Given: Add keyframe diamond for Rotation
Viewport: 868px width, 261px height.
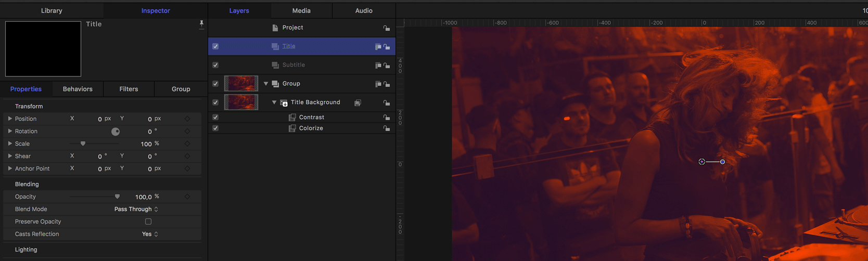Looking at the screenshot, I should 187,132.
